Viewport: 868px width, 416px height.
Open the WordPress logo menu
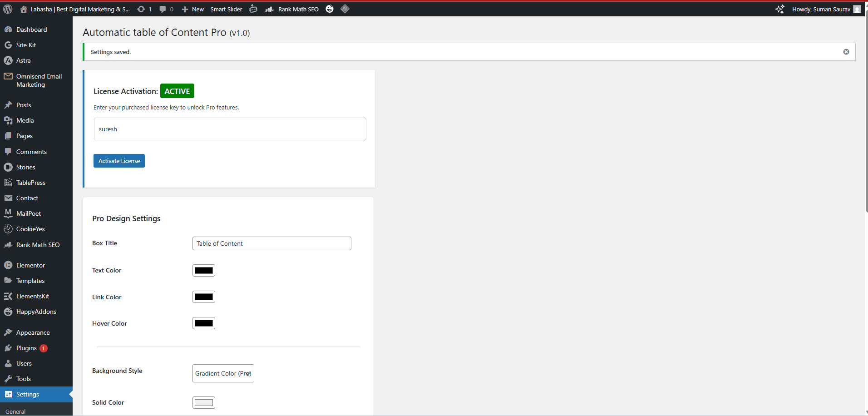tap(7, 9)
